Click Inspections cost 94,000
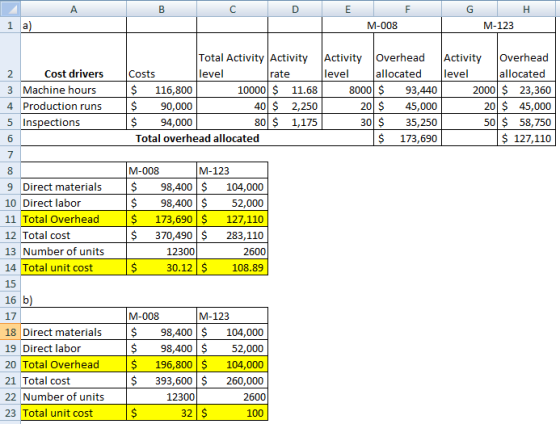Screen dimensions: 560x424 (161, 122)
